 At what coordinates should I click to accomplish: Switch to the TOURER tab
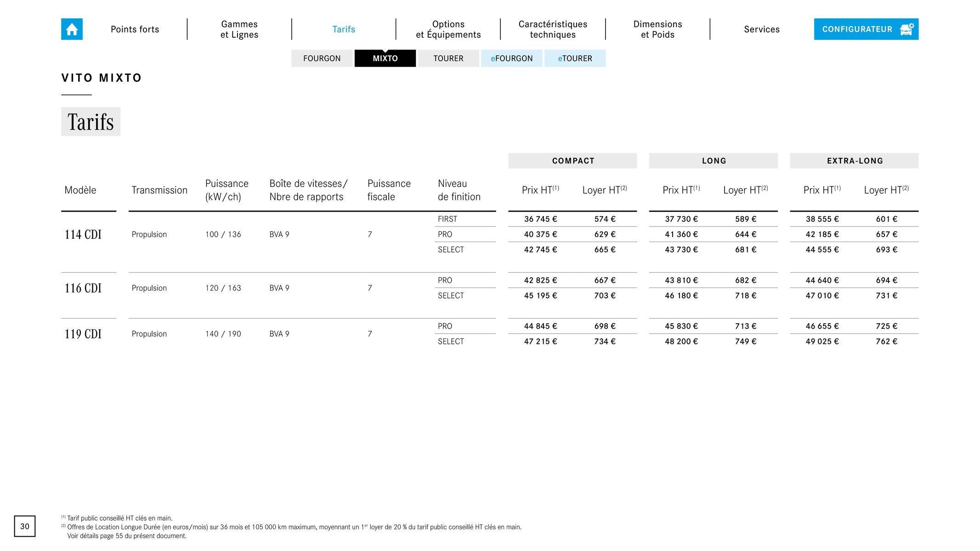click(x=448, y=58)
